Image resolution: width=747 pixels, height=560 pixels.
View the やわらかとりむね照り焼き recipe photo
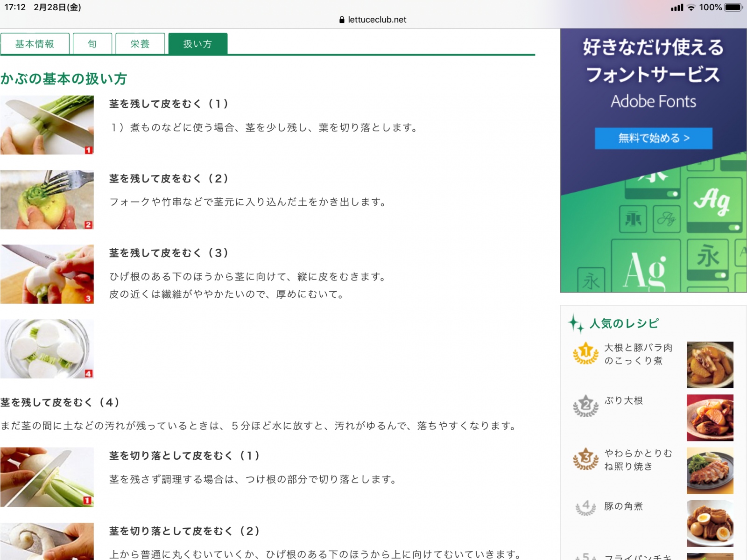coord(710,470)
